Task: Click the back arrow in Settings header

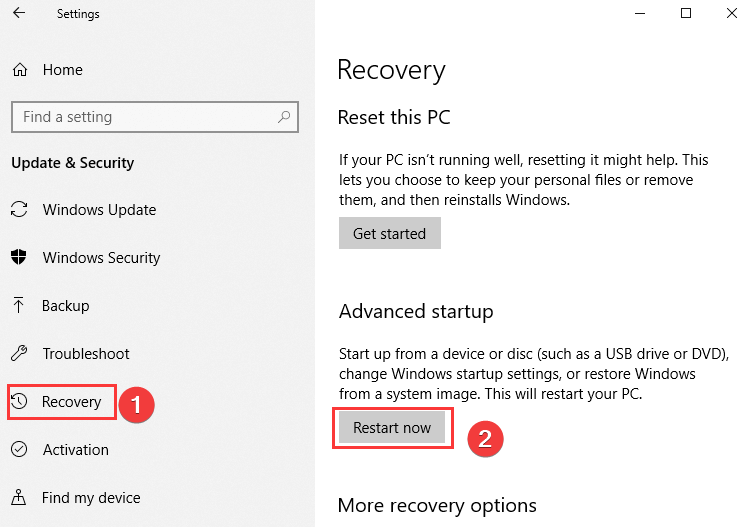Action: [19, 13]
